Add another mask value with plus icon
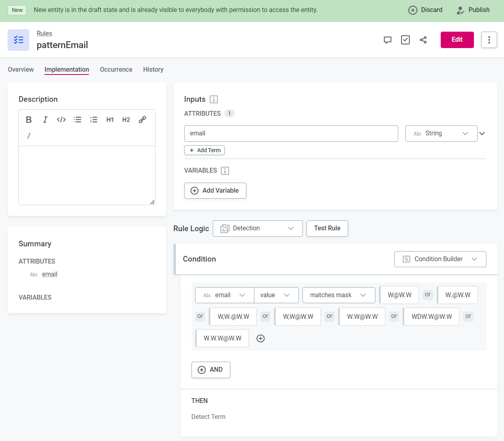The width and height of the screenshot is (504, 441). tap(260, 338)
